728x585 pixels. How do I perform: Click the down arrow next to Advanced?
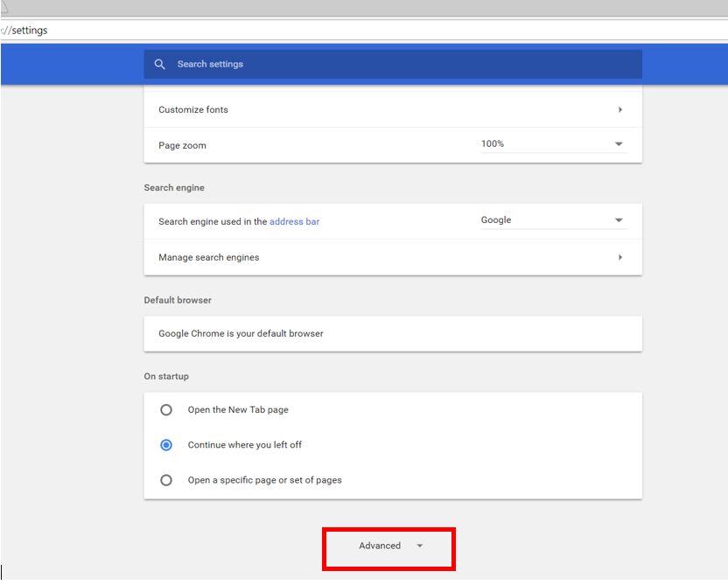coord(420,547)
